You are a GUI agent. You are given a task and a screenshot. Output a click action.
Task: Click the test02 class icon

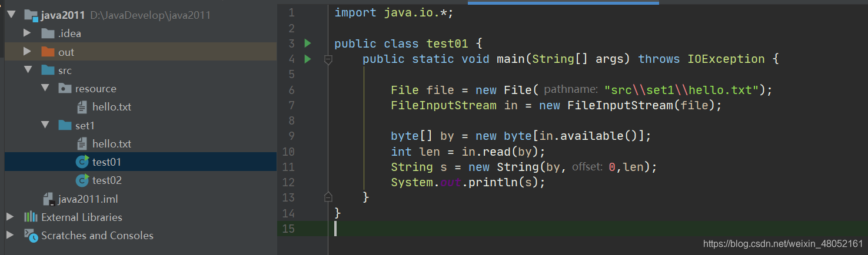[82, 180]
